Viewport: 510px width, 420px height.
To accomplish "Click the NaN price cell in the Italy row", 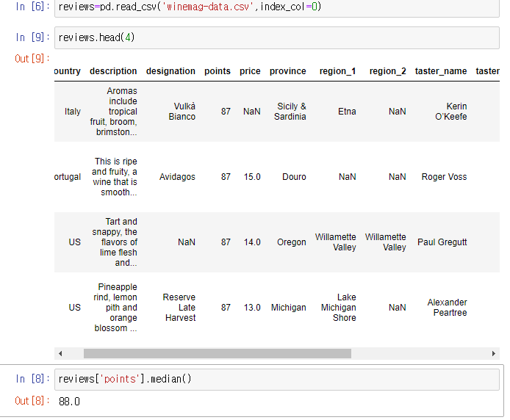I will click(252, 112).
